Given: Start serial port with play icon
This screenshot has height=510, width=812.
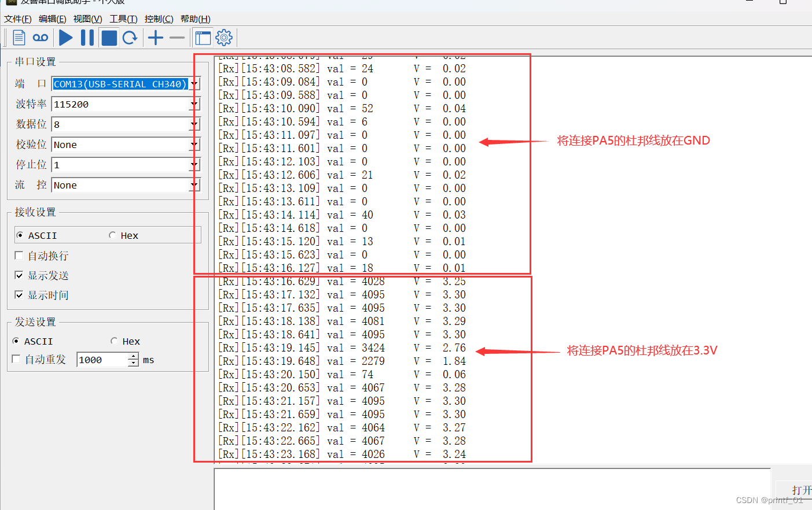Looking at the screenshot, I should click(x=66, y=38).
